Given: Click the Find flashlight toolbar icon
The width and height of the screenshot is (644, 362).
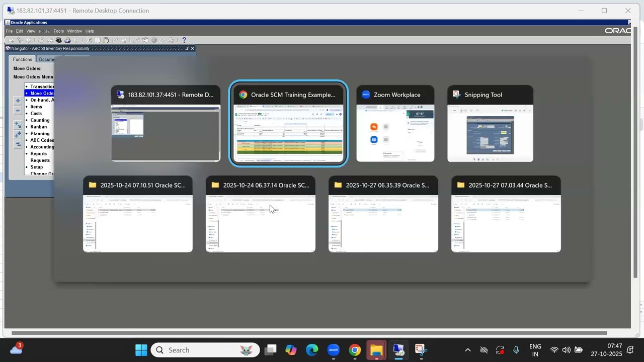Looking at the screenshot, I should pyautogui.click(x=20, y=40).
